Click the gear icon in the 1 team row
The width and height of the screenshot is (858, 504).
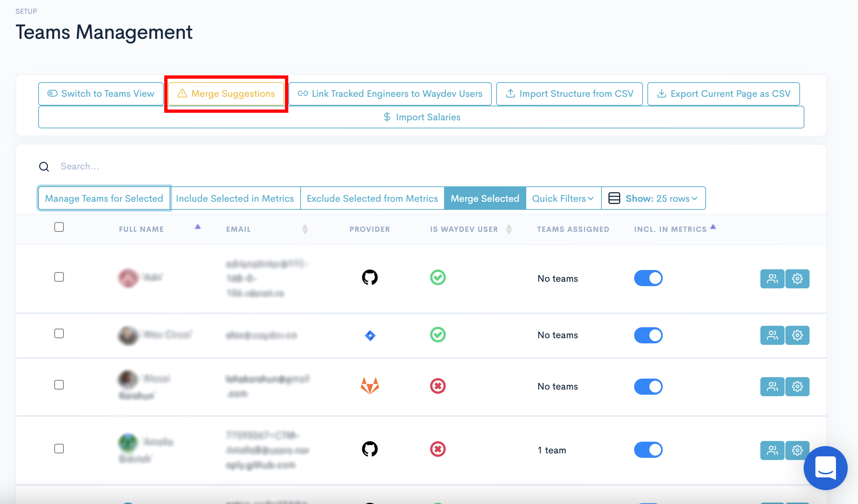(797, 450)
